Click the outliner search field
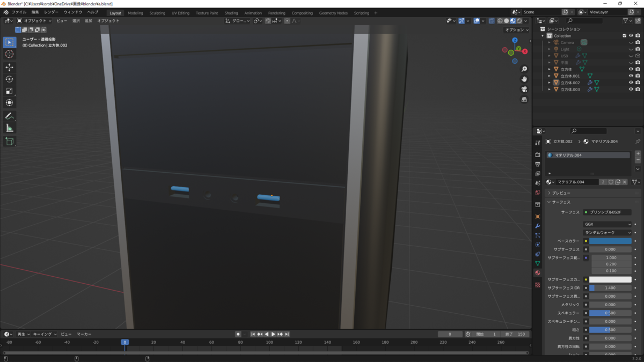This screenshot has height=362, width=644. coord(584,21)
